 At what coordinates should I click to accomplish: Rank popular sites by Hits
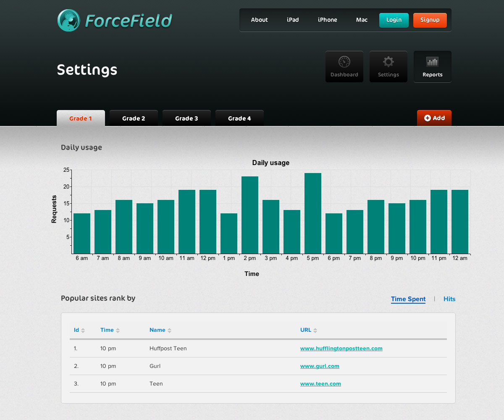(449, 299)
